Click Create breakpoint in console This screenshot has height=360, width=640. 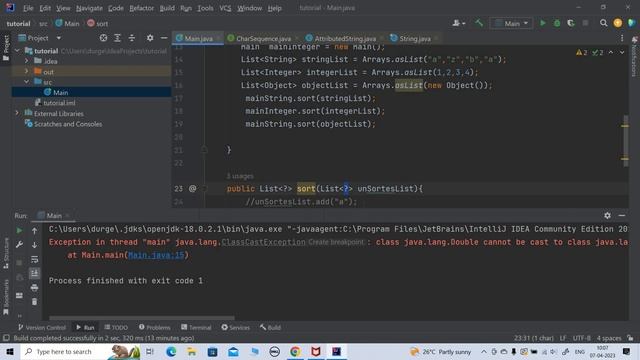(335, 242)
